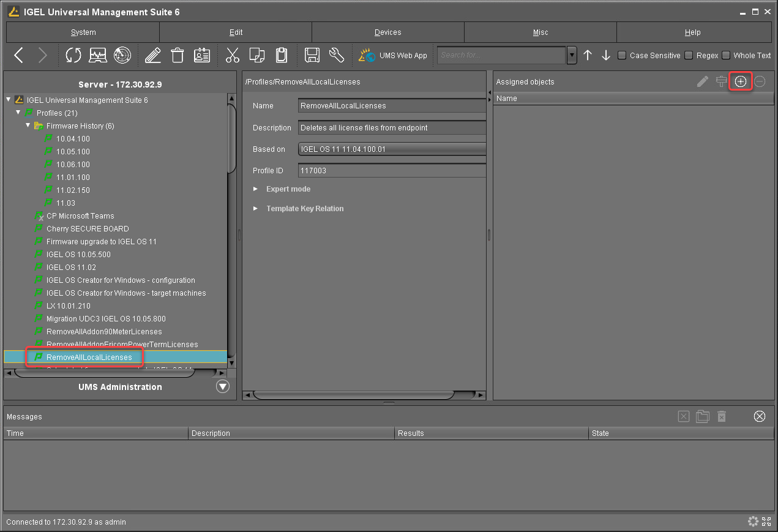
Task: Toggle the Regex checkbox
Action: (689, 56)
